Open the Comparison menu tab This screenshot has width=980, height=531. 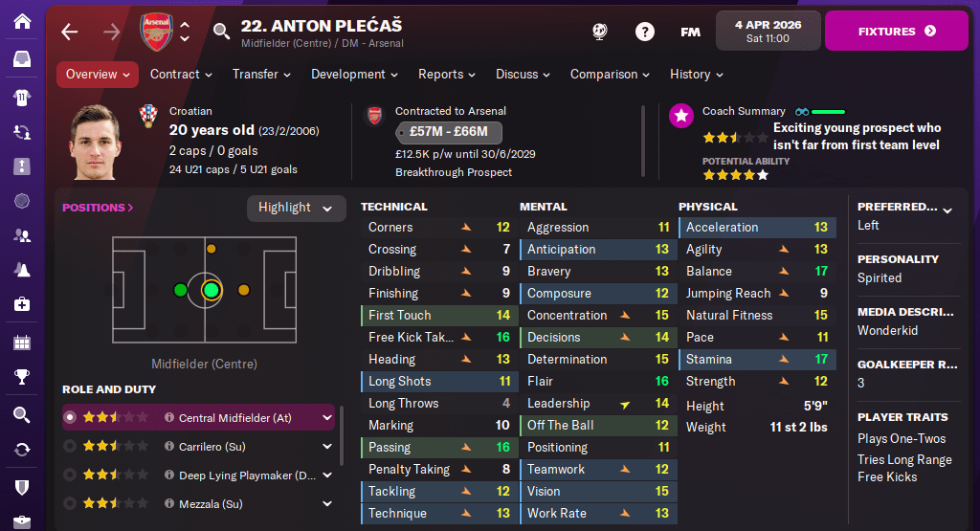click(610, 75)
